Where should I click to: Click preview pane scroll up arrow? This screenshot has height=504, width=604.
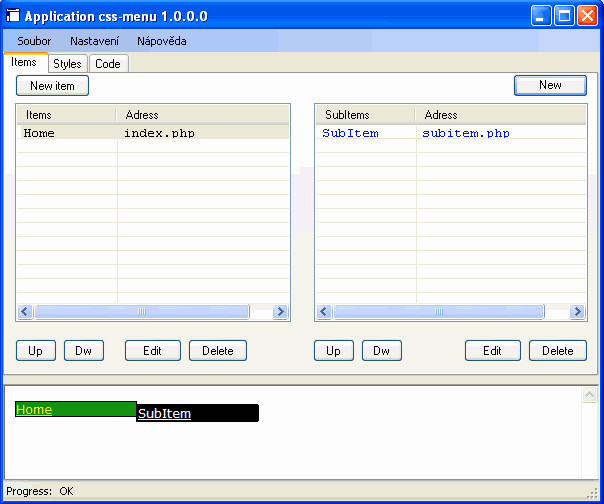click(x=589, y=395)
